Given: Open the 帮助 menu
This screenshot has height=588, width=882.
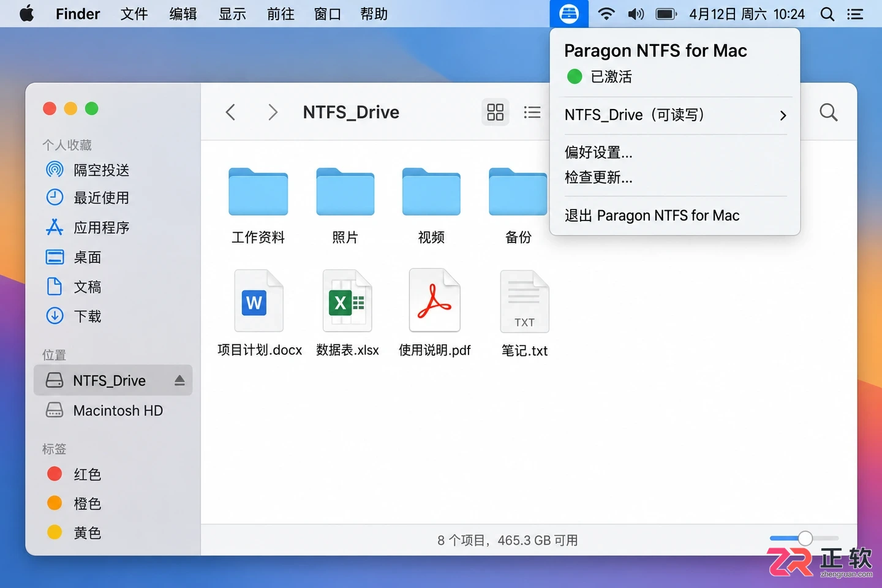Looking at the screenshot, I should pyautogui.click(x=374, y=13).
